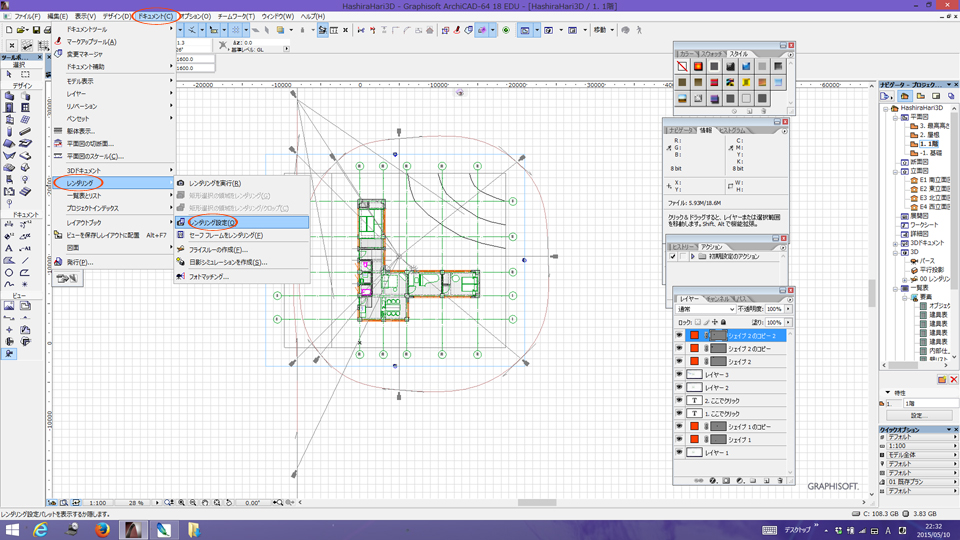Open Internet Explorer from the taskbar
Screen dimensions: 960x540
[40, 530]
